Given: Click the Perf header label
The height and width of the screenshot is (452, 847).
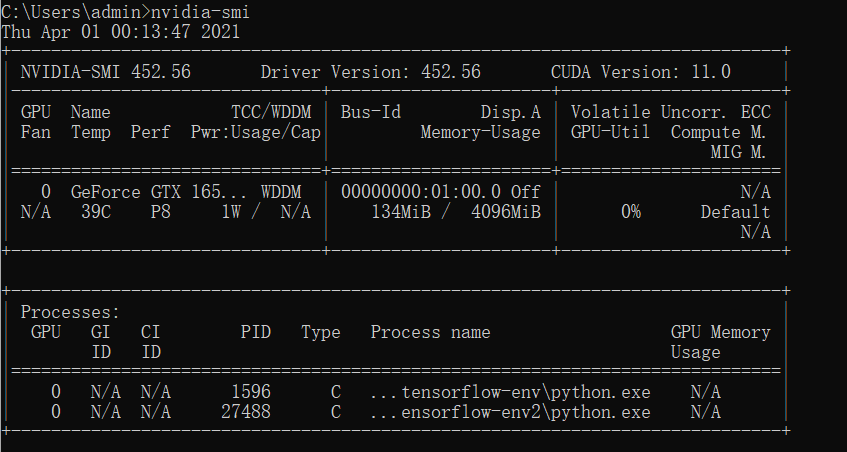Looking at the screenshot, I should pyautogui.click(x=150, y=132).
